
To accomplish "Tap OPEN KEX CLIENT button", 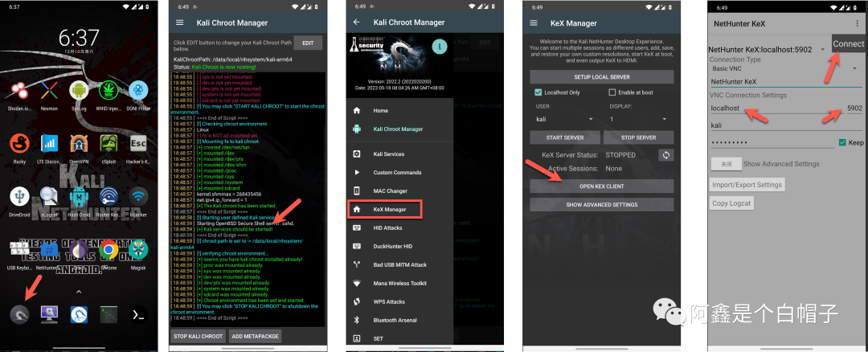I will [602, 186].
